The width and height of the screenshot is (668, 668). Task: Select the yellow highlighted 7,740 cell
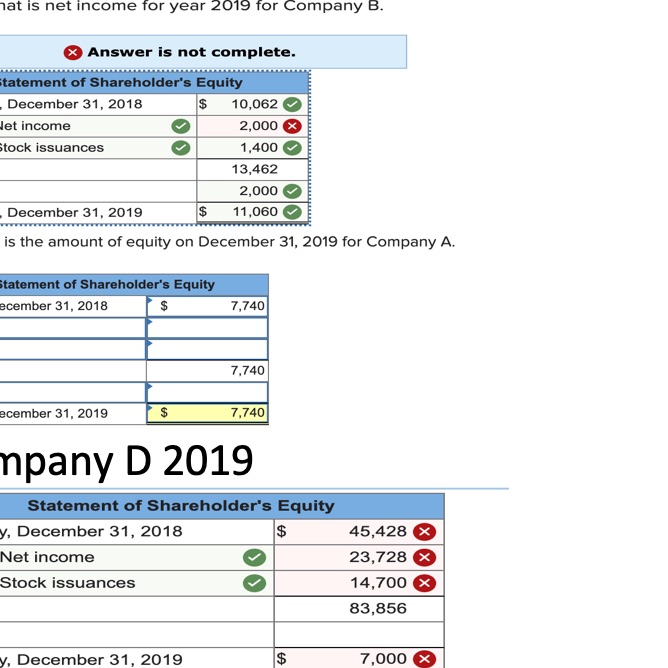207,413
